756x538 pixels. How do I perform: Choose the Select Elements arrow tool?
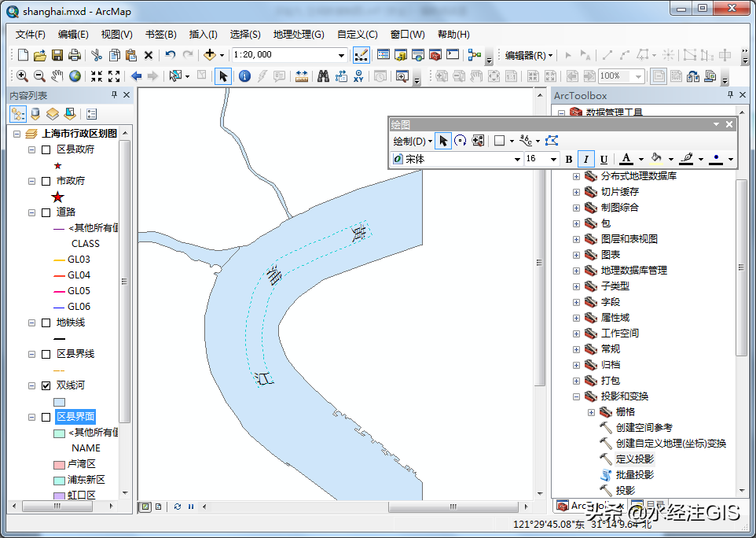222,76
